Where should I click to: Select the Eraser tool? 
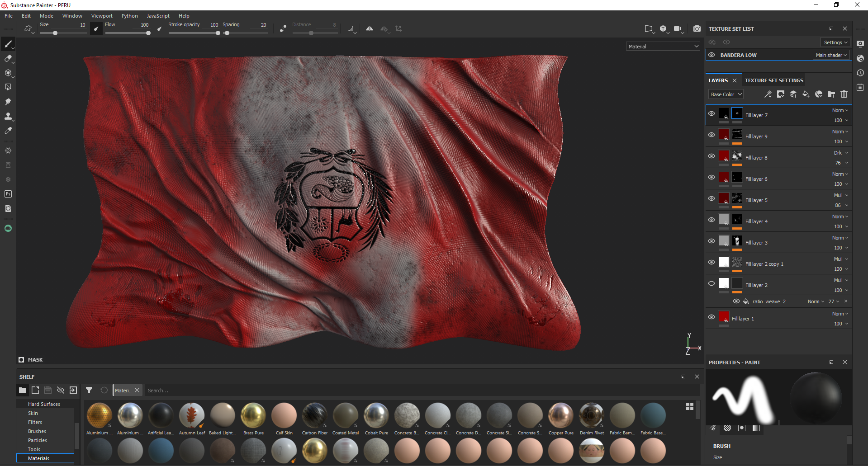coord(8,58)
